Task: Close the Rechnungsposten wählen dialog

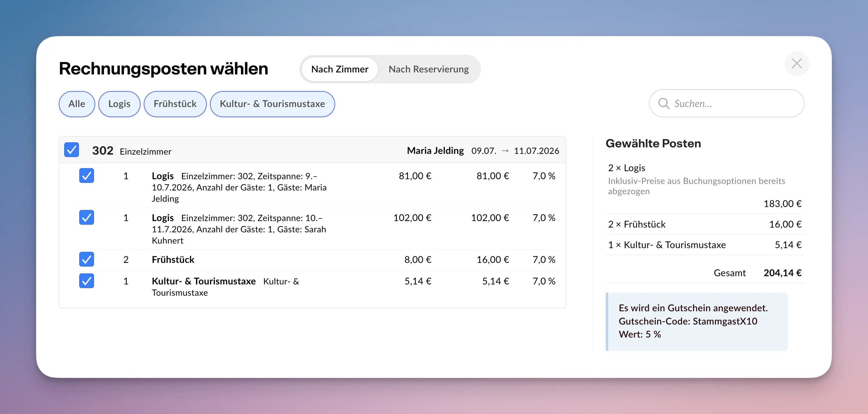Action: coord(796,63)
